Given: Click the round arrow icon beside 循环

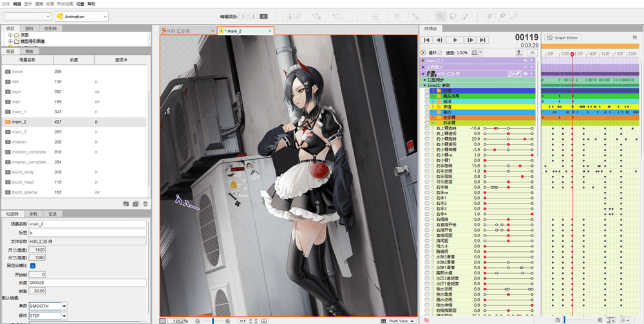Looking at the screenshot, I should click(x=424, y=53).
